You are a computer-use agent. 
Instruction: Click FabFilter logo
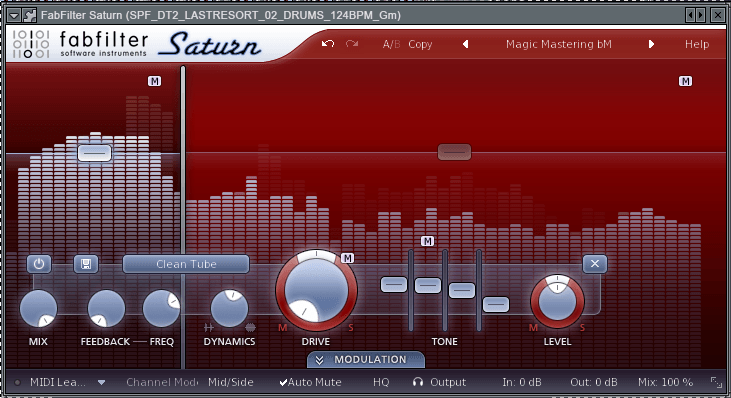pyautogui.click(x=80, y=44)
